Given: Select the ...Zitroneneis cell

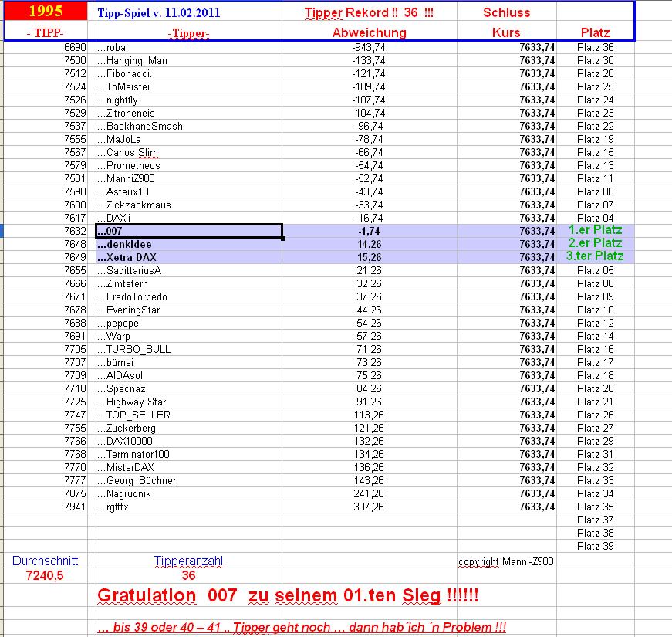Looking at the screenshot, I should pos(189,113).
